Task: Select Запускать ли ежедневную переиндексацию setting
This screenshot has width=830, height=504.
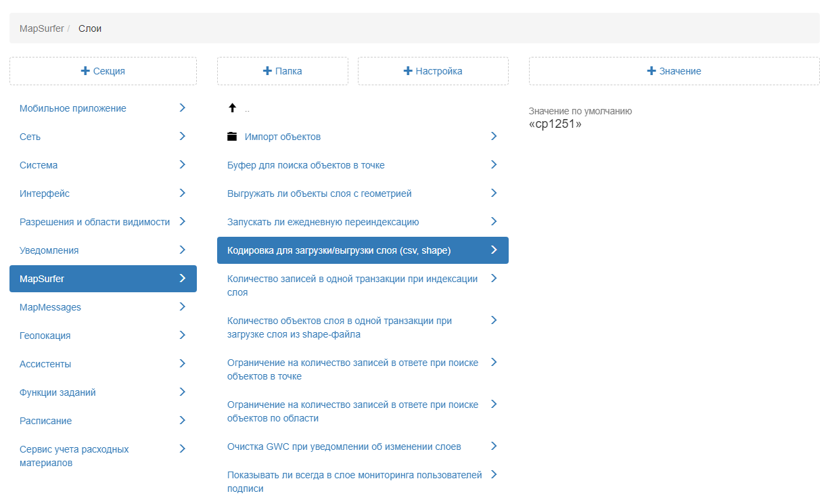Action: pos(363,222)
